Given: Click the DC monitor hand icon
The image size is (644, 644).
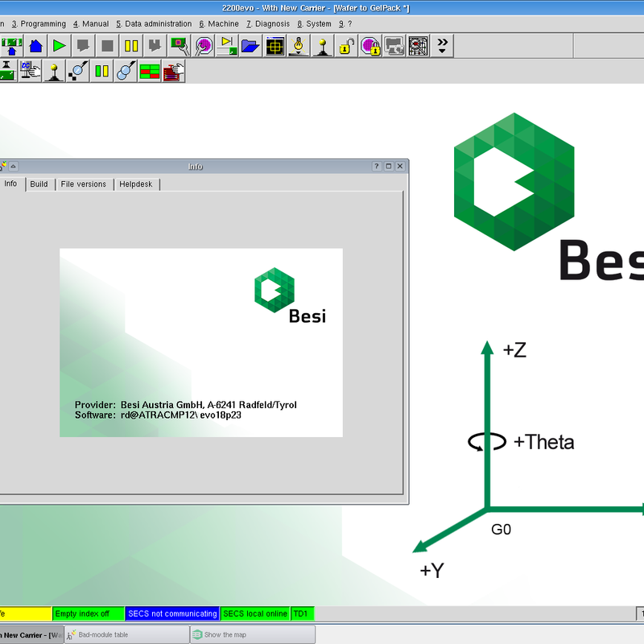Looking at the screenshot, I should point(30,71).
